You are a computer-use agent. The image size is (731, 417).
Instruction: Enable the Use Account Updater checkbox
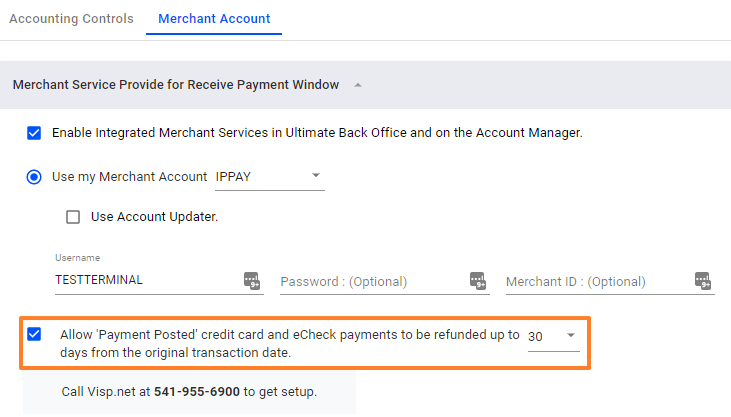(x=73, y=217)
